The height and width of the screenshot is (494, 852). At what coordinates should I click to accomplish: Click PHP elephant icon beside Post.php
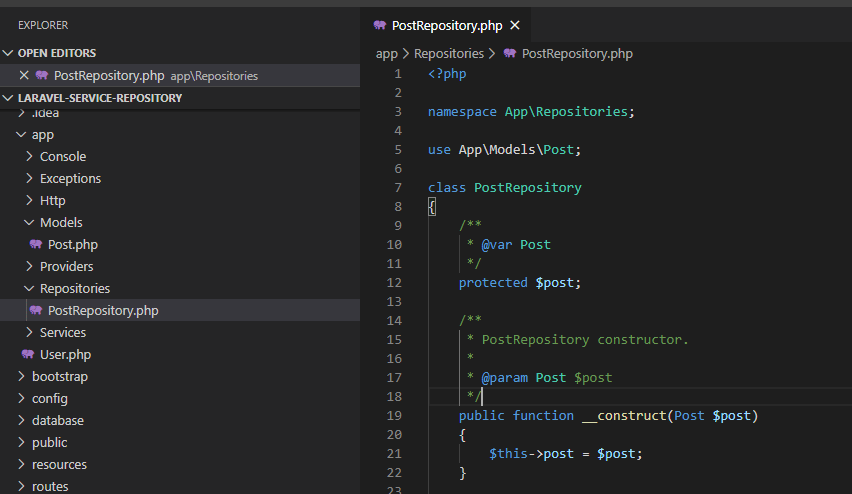point(36,245)
